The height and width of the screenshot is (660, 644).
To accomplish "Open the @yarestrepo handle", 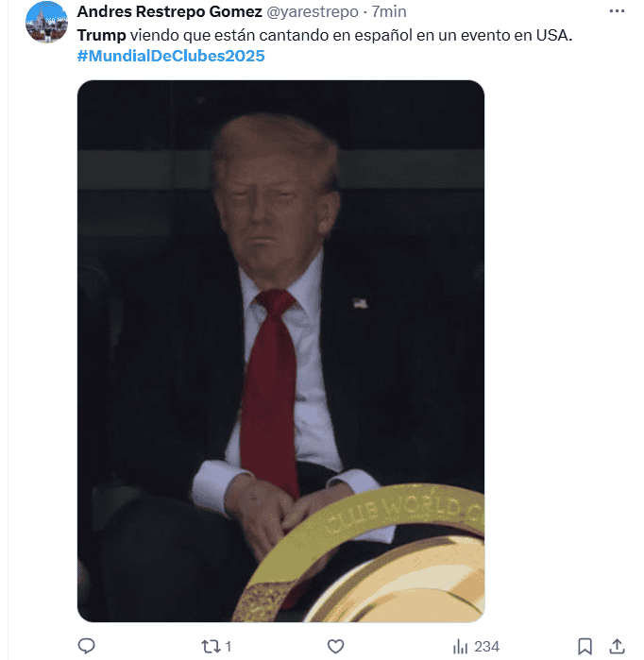I will (x=313, y=11).
